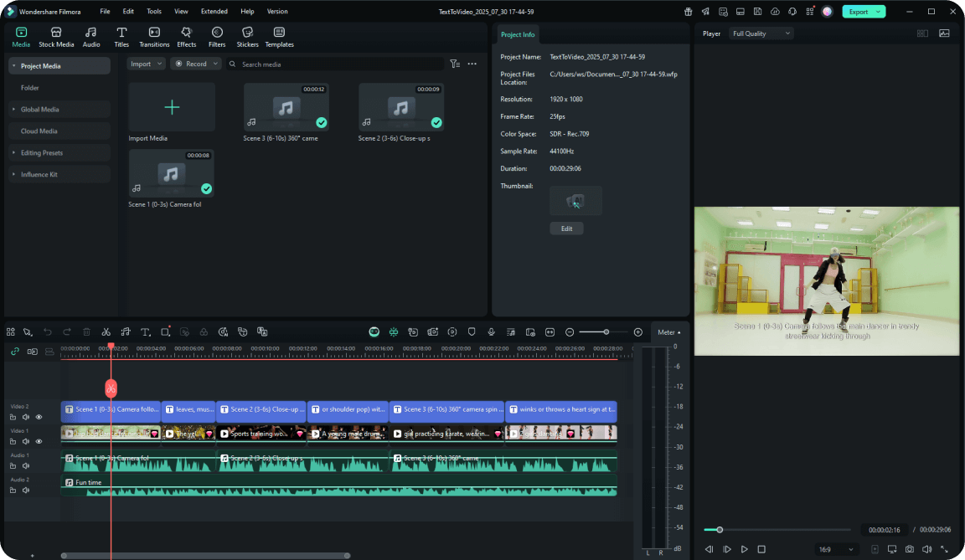Image resolution: width=965 pixels, height=560 pixels.
Task: Lock the Video 2 track
Action: [13, 417]
